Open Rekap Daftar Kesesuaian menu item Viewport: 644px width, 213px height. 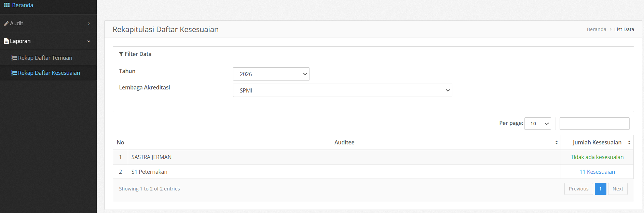point(48,73)
